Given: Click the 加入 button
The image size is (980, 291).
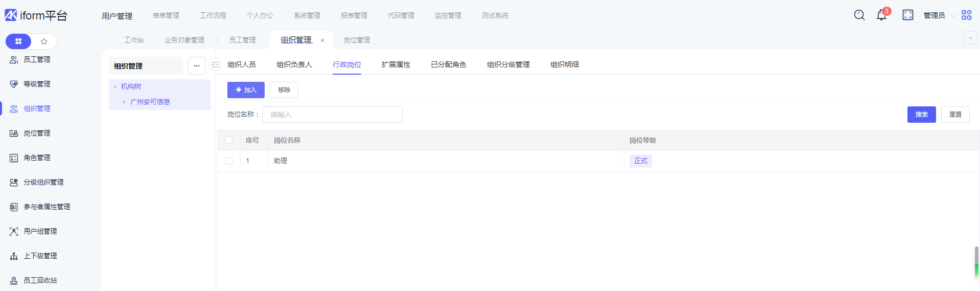Looking at the screenshot, I should pyautogui.click(x=246, y=90).
